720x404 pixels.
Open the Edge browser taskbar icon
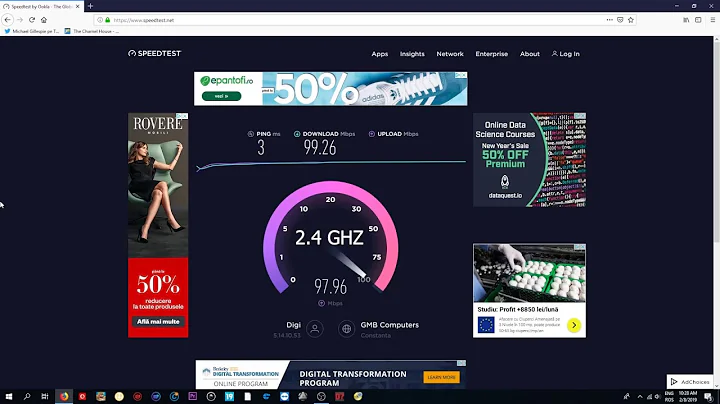pos(266,396)
